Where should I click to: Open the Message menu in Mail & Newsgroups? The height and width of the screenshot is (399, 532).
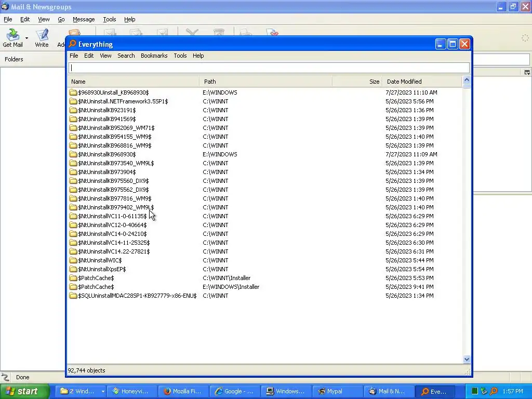[84, 19]
